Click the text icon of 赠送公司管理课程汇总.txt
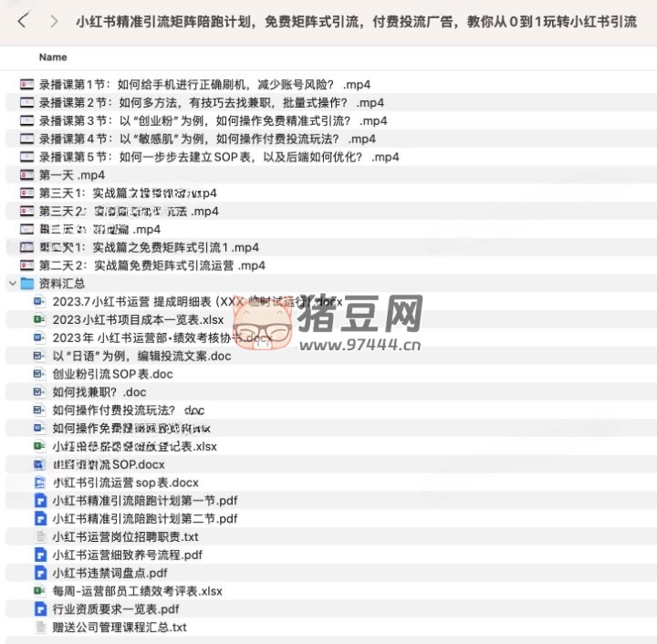Image resolution: width=657 pixels, height=644 pixels. (x=40, y=628)
